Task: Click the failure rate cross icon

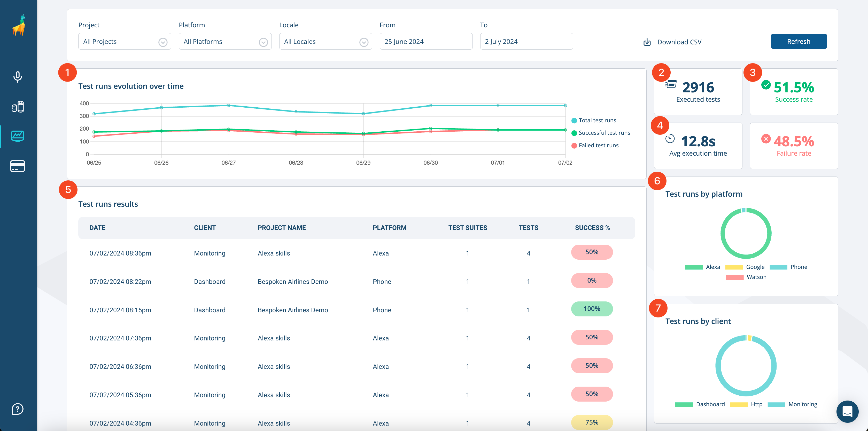Action: 766,138
